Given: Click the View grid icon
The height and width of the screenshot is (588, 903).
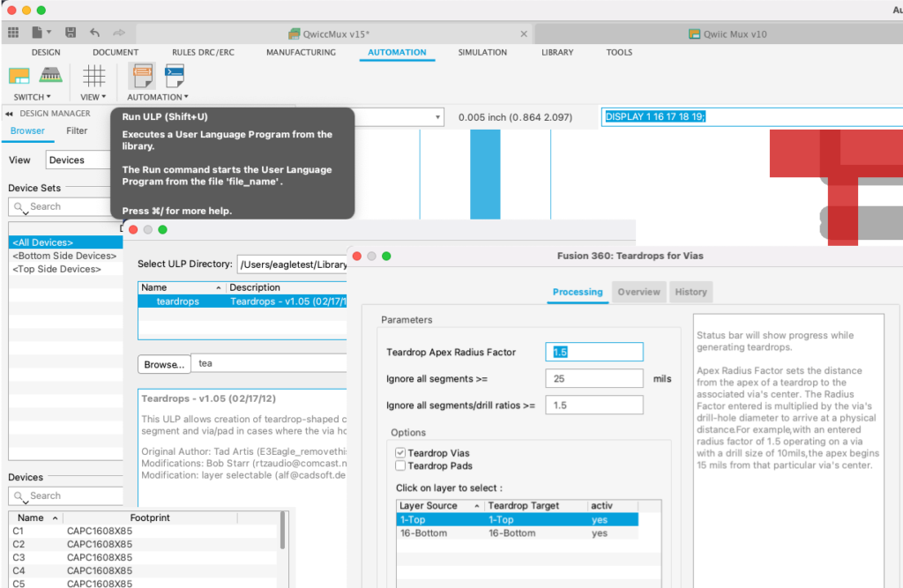Looking at the screenshot, I should tap(93, 76).
